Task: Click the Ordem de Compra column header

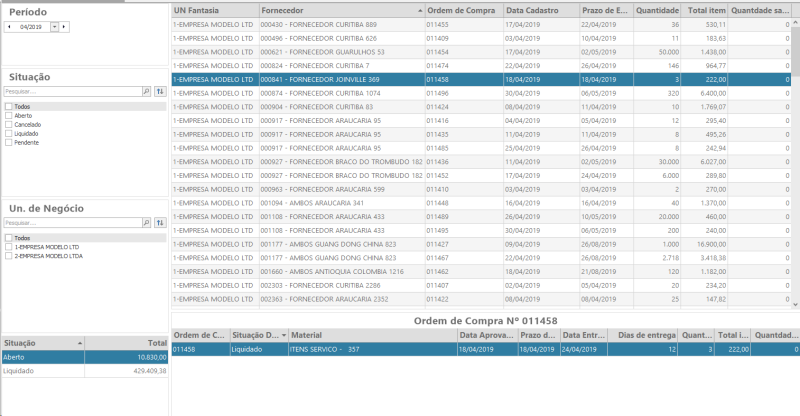Action: pos(464,10)
